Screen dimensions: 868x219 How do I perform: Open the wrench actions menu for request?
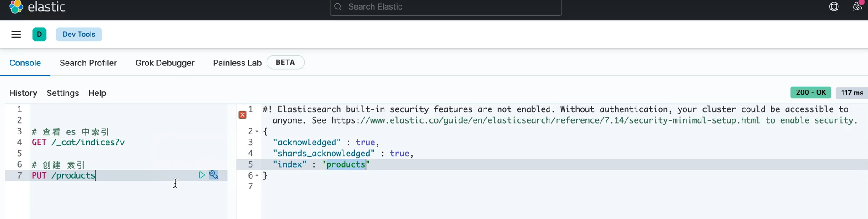click(x=214, y=175)
